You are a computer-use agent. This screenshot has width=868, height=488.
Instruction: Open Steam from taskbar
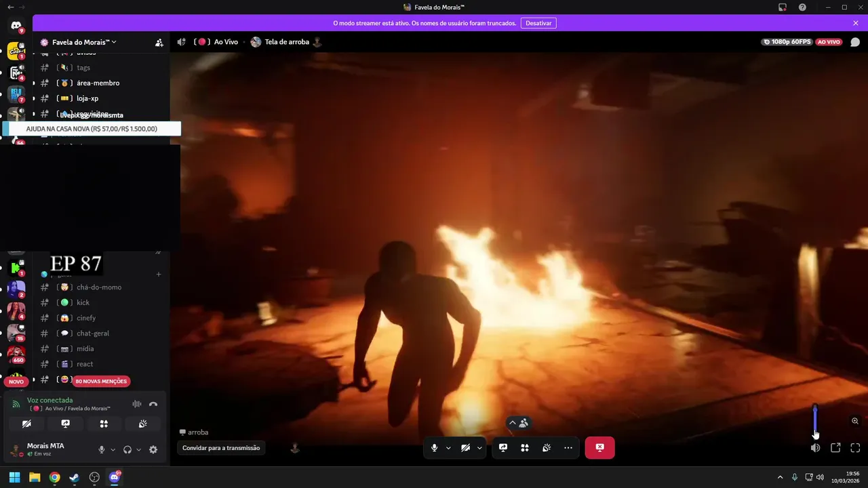click(74, 477)
